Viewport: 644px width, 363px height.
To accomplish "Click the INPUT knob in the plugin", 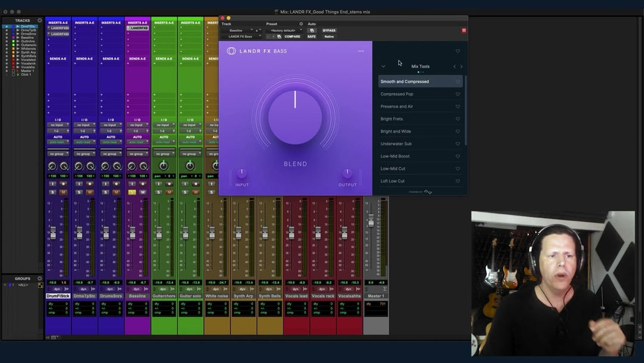I will [x=242, y=174].
